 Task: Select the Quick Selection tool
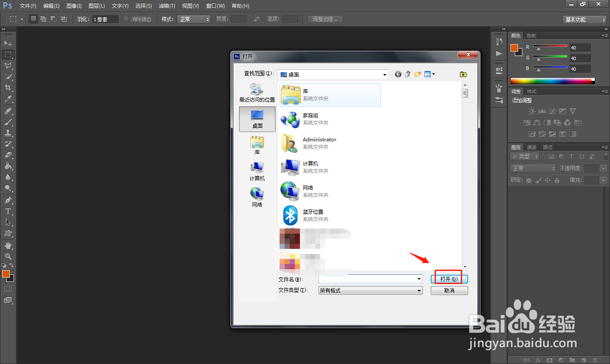(8, 77)
